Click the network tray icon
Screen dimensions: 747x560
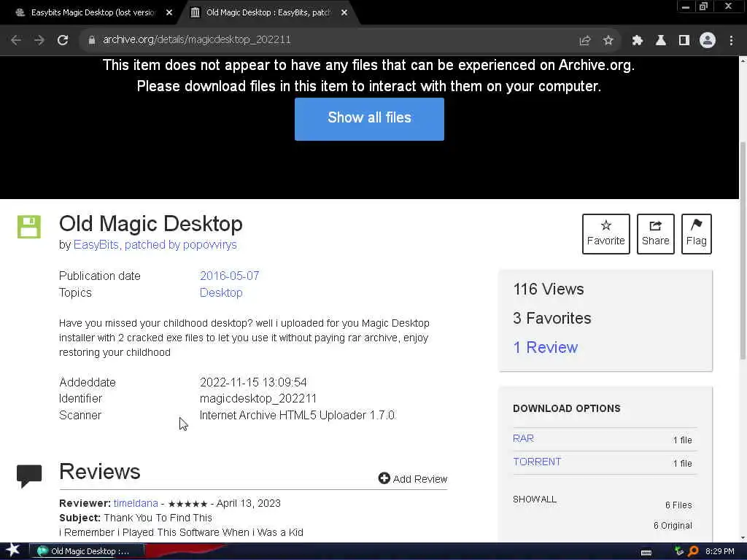pos(679,551)
